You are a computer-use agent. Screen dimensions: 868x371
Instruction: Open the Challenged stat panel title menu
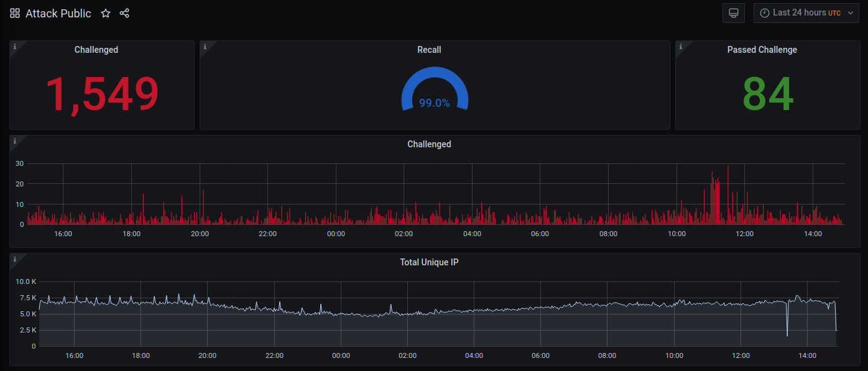[96, 50]
